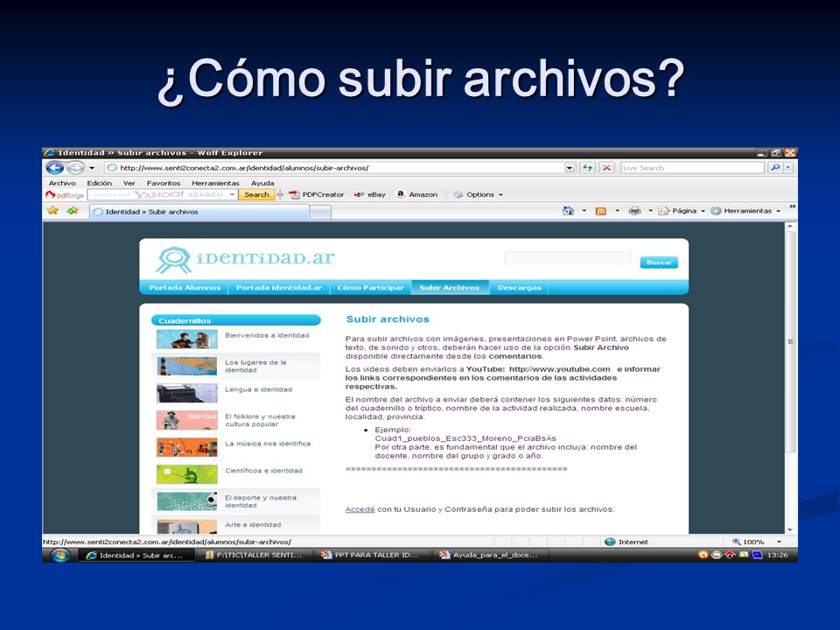This screenshot has width=840, height=630.
Task: Open the Ver menu
Action: pyautogui.click(x=129, y=183)
